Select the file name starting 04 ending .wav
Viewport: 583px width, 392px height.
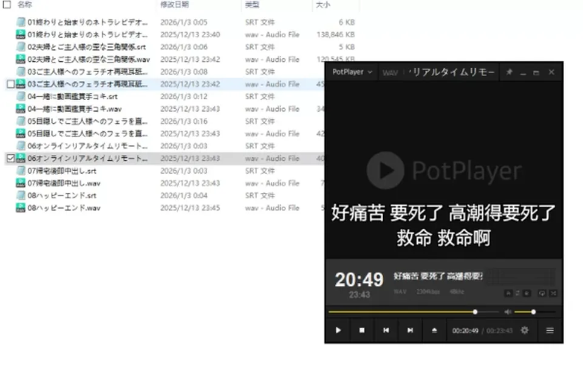coord(74,109)
